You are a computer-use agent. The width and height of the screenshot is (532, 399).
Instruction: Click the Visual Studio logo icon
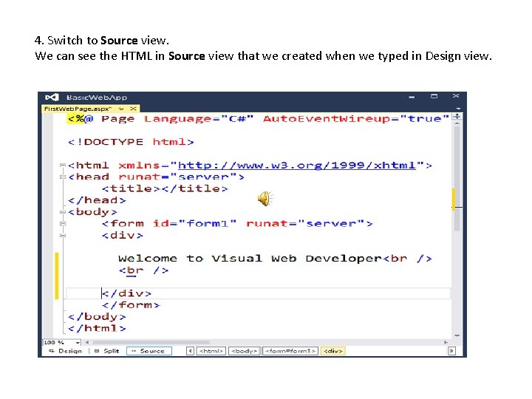[52, 98]
